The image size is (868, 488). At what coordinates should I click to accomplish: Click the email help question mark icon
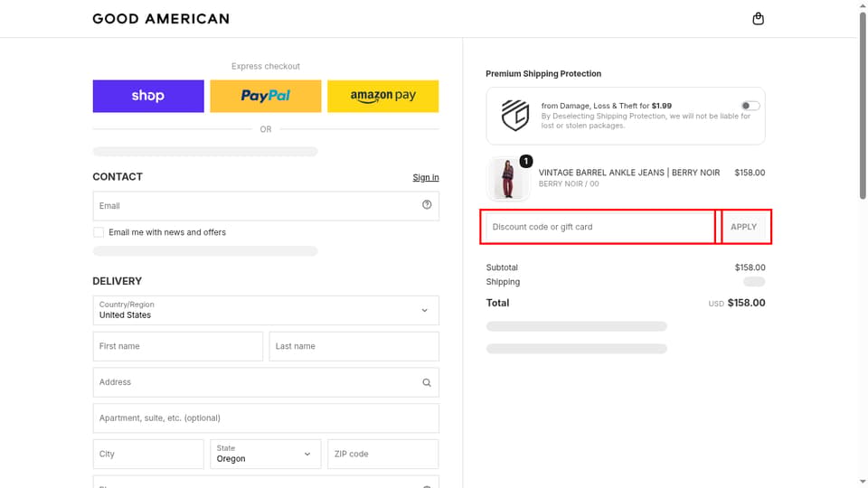[x=427, y=205]
